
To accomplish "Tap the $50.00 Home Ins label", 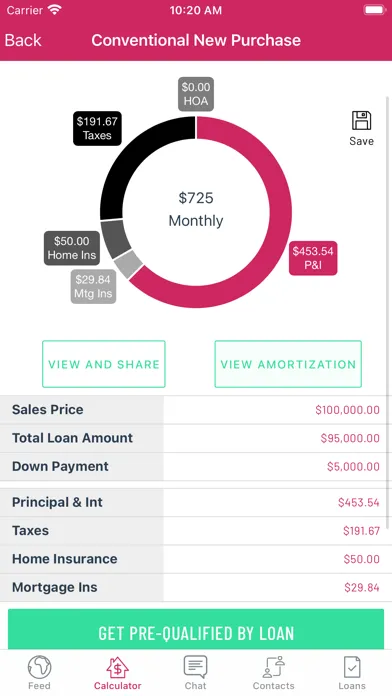I will [72, 248].
